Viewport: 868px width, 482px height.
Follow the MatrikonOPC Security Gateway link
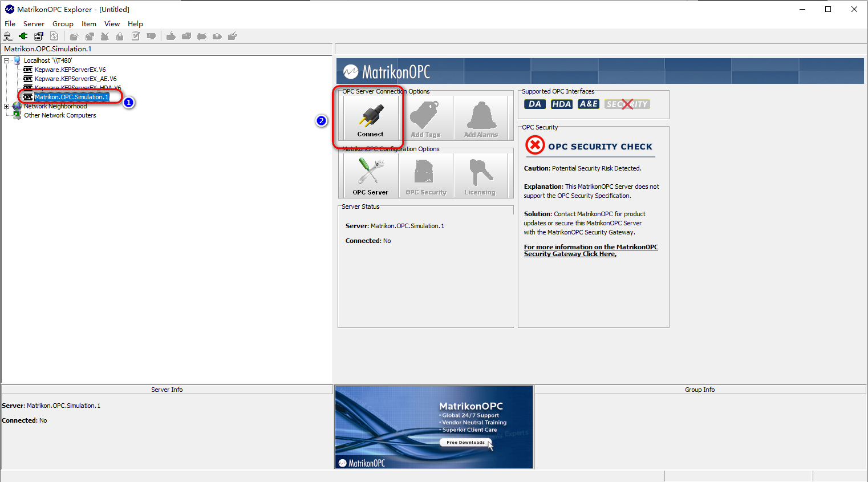click(x=590, y=250)
